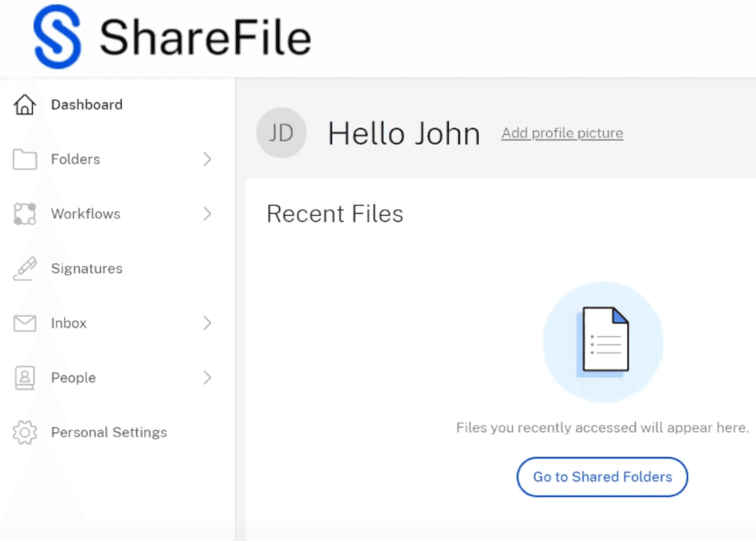Click the Folders icon in sidebar
756x541 pixels.
(24, 159)
